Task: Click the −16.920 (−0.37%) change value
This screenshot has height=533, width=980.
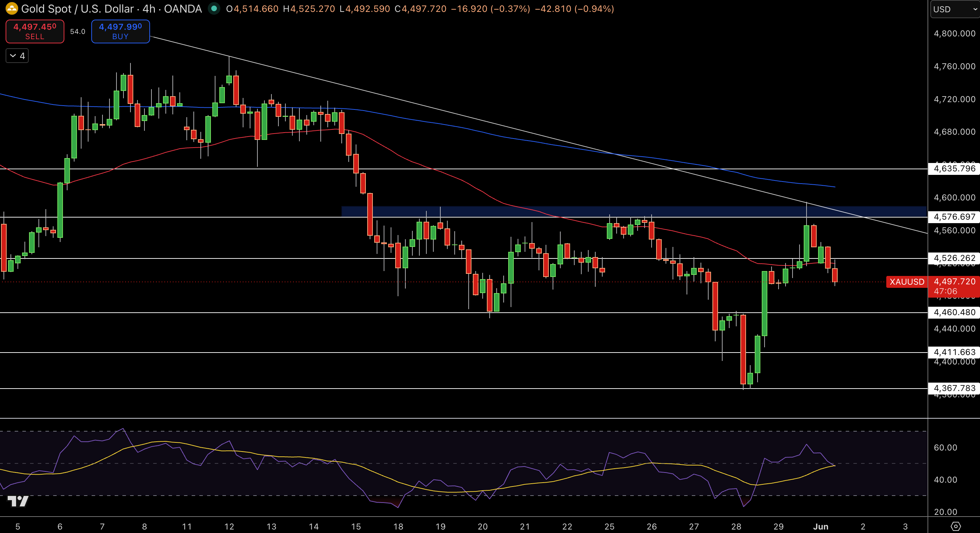Action: tap(490, 9)
